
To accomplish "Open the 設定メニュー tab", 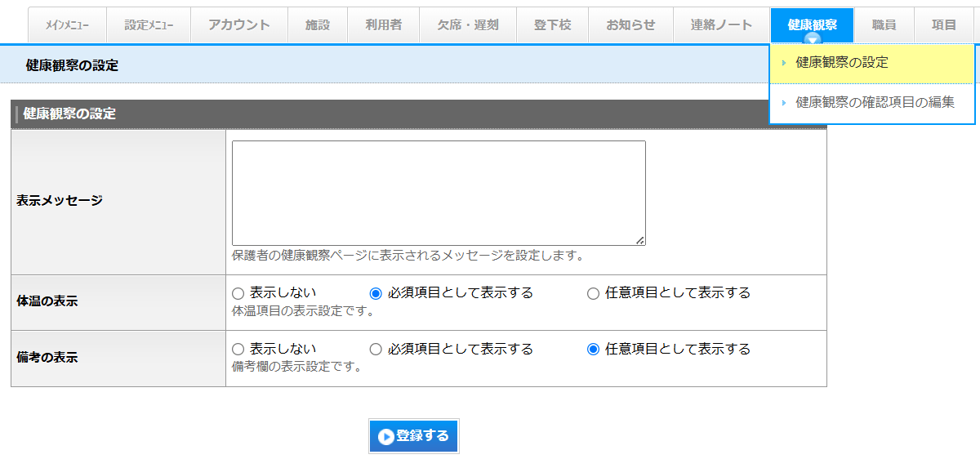I will click(149, 25).
